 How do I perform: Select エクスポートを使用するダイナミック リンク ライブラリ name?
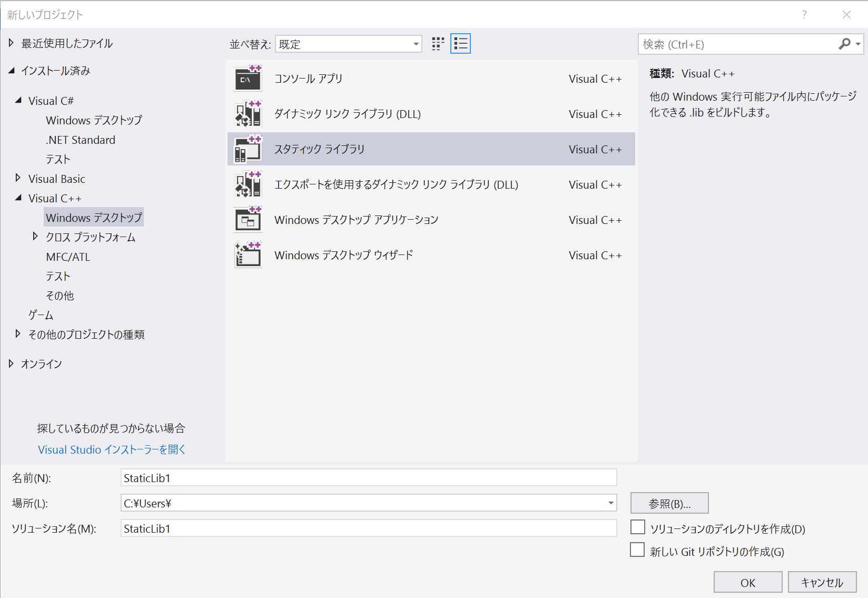click(x=396, y=184)
